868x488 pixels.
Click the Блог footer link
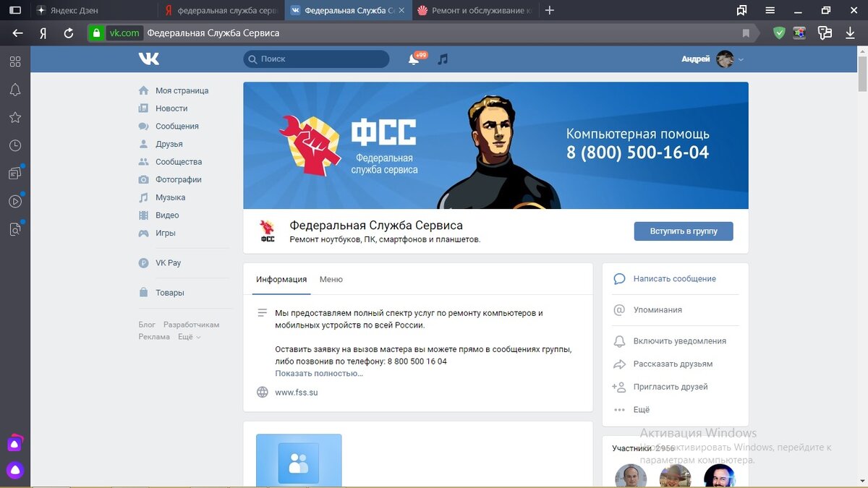(147, 325)
